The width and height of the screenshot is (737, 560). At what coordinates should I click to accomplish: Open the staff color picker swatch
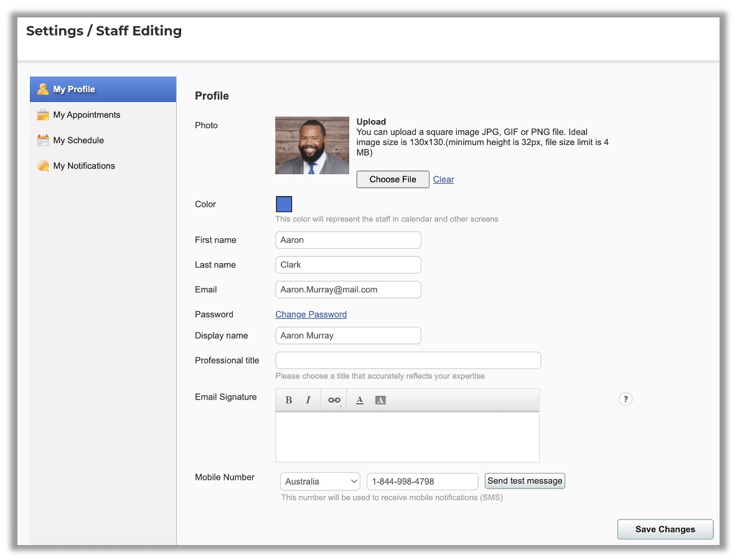click(284, 204)
